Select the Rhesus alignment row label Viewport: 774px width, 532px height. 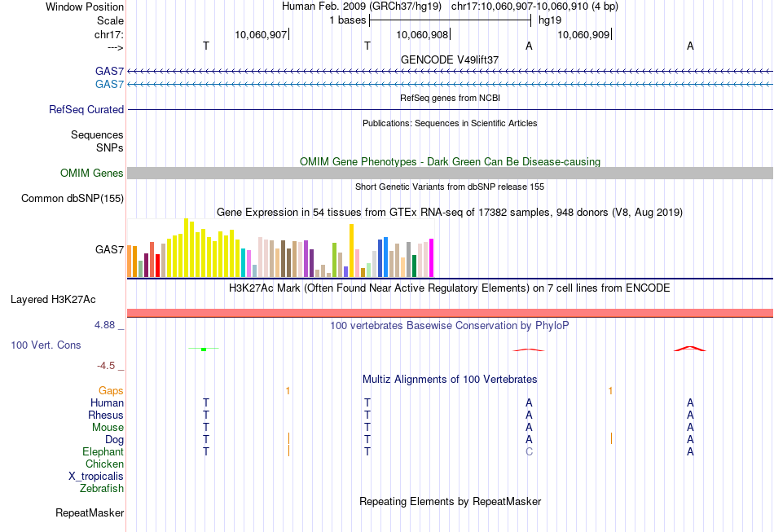[106, 415]
